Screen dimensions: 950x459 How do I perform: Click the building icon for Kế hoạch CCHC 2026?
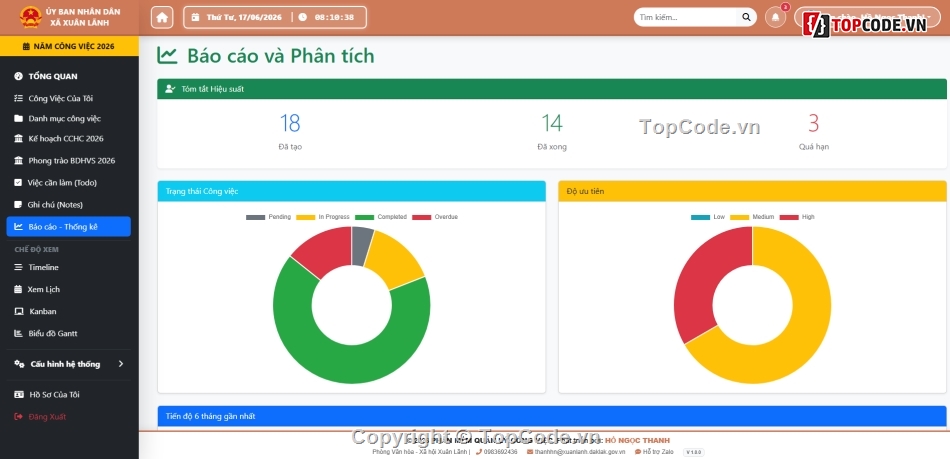coord(18,139)
